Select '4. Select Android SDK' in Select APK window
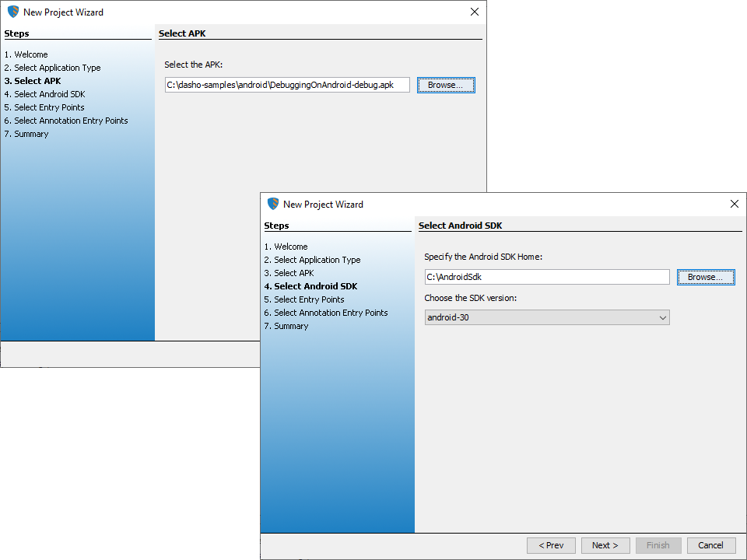Viewport: 747px width, 560px height. [x=45, y=94]
